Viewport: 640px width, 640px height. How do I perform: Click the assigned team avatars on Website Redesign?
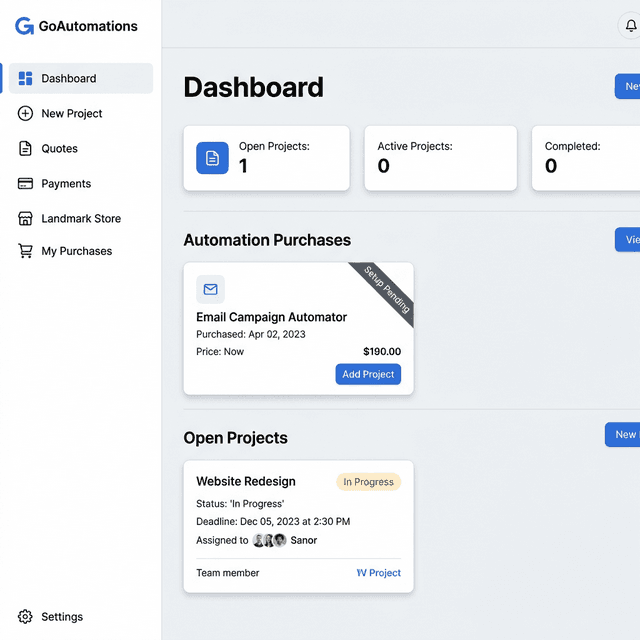(x=269, y=540)
